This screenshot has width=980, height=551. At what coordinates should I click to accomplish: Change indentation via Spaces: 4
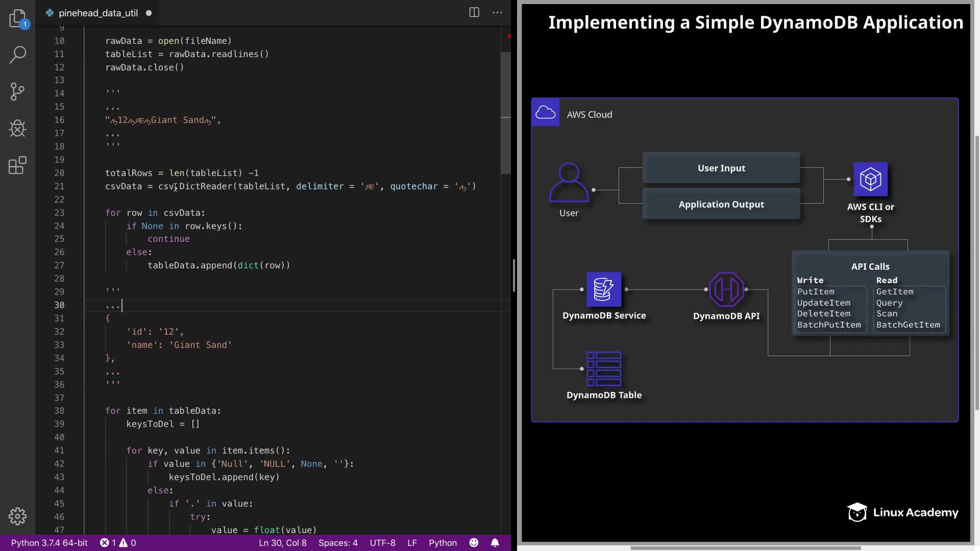click(x=338, y=543)
